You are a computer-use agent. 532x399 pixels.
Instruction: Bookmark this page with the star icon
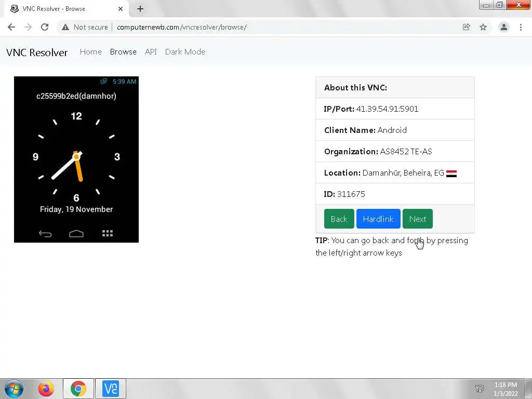tap(483, 27)
